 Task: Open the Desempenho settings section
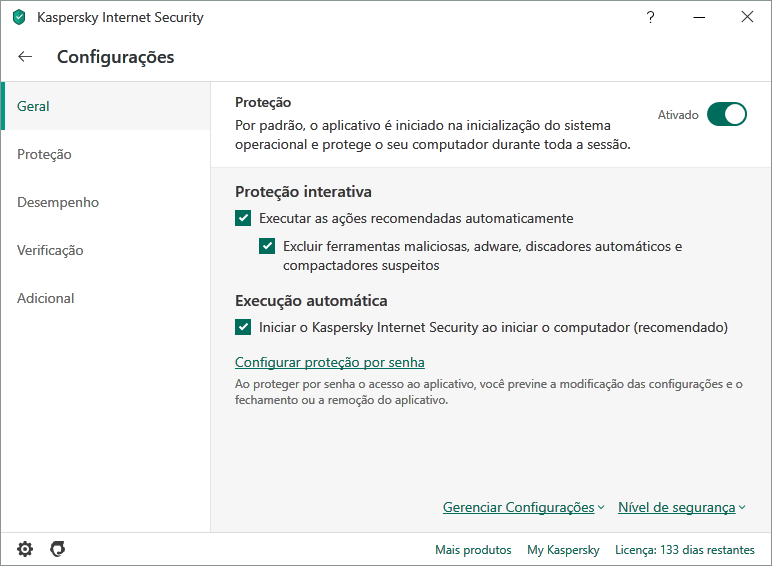tap(58, 202)
